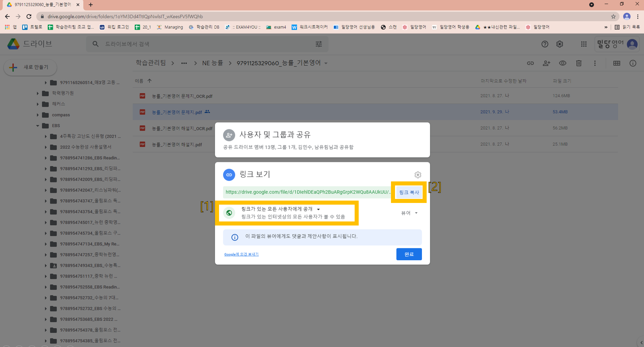This screenshot has width=644, height=347.
Task: Click the share add-person toolbar icon
Action: click(546, 63)
